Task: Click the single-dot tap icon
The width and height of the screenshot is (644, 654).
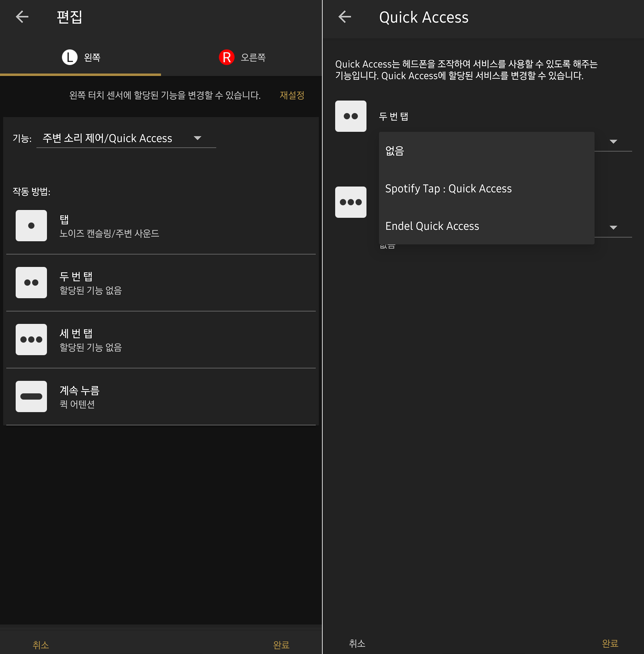Action: [x=31, y=226]
